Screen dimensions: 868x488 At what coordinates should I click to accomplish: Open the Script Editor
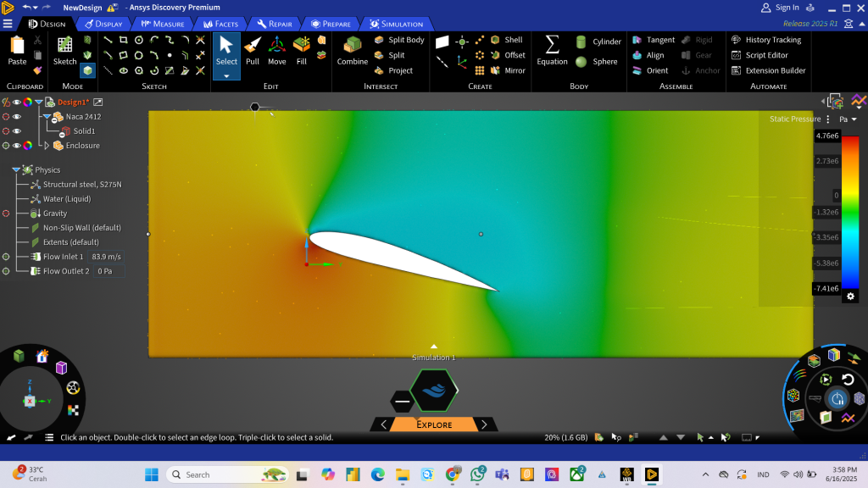coord(766,55)
